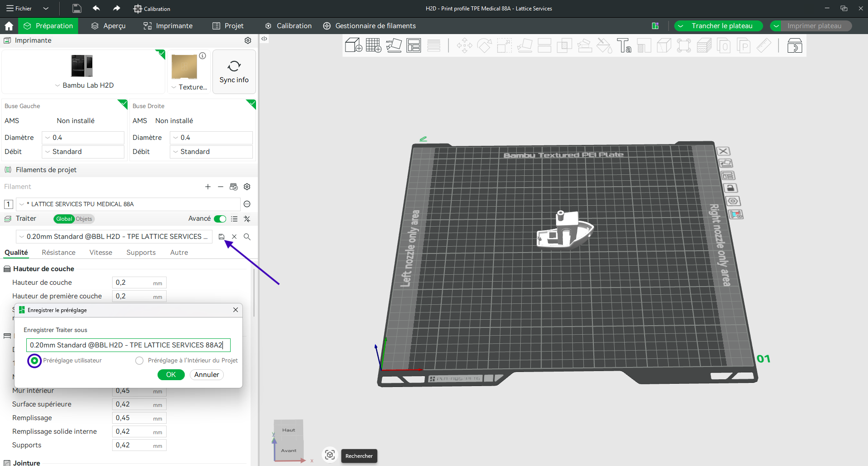This screenshot has width=868, height=466.
Task: Click the Paint bucket color tool
Action: [x=604, y=45]
